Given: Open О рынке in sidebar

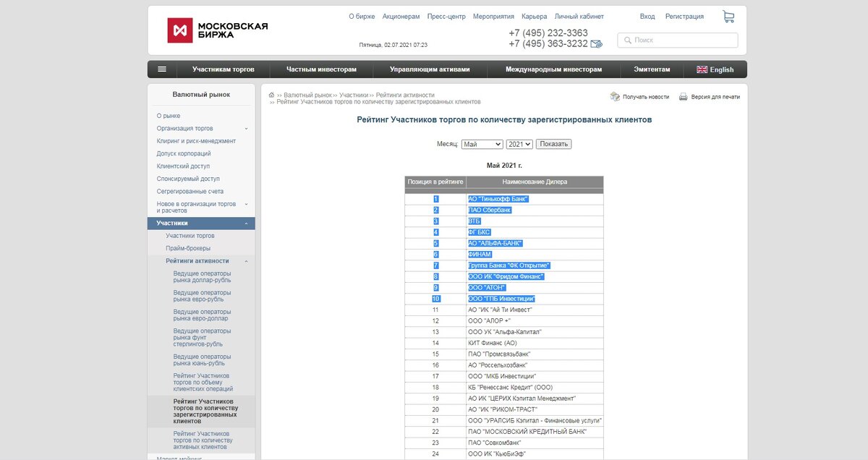Looking at the screenshot, I should point(169,116).
